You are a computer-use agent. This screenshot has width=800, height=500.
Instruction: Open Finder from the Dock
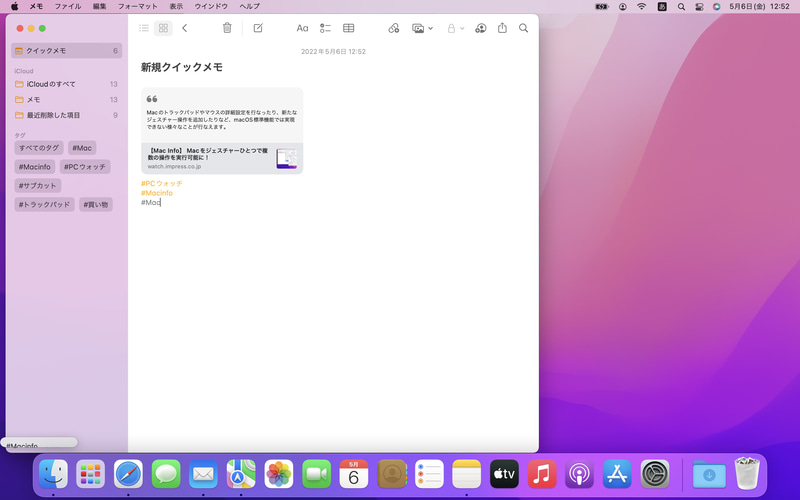point(53,474)
